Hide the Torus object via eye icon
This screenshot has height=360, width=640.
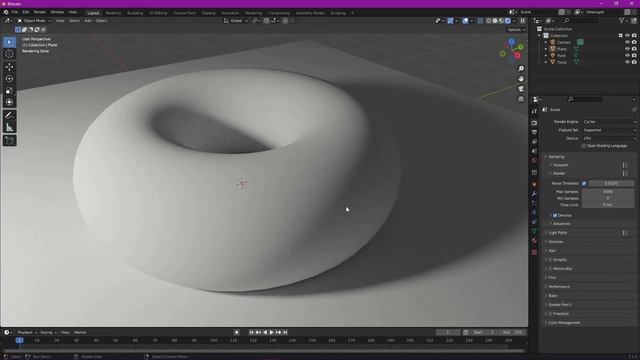pyautogui.click(x=627, y=62)
